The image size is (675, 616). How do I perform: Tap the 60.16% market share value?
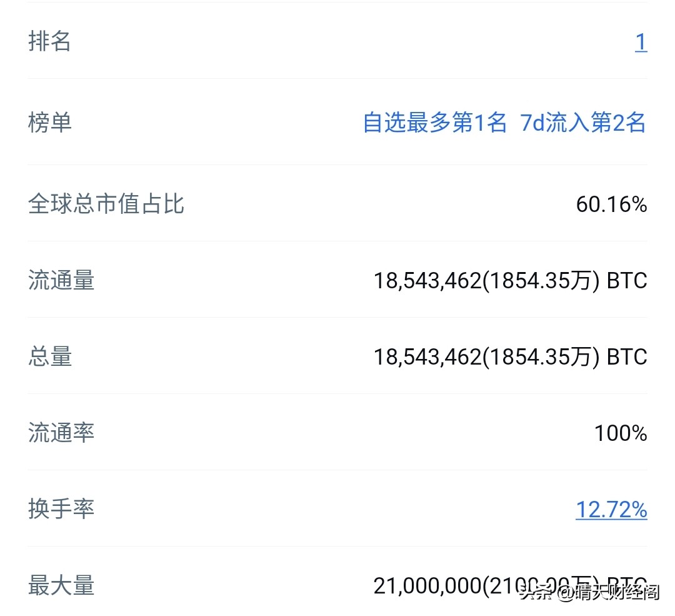[611, 204]
